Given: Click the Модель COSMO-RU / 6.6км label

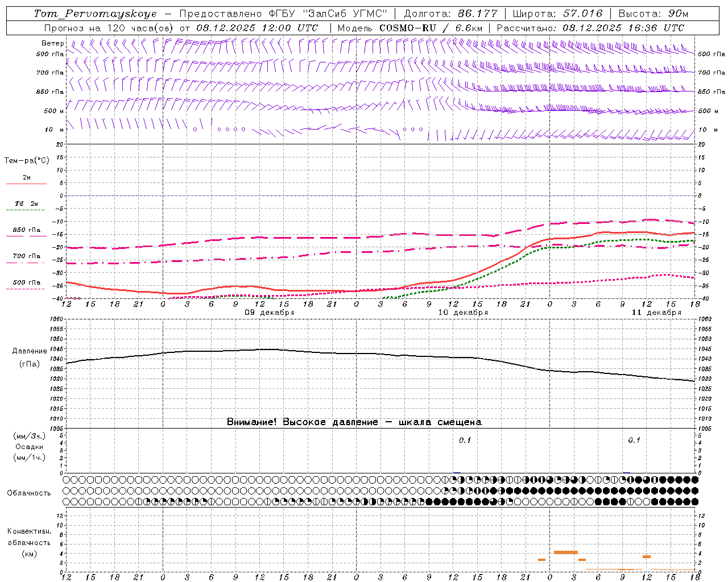Looking at the screenshot, I should tap(410, 28).
